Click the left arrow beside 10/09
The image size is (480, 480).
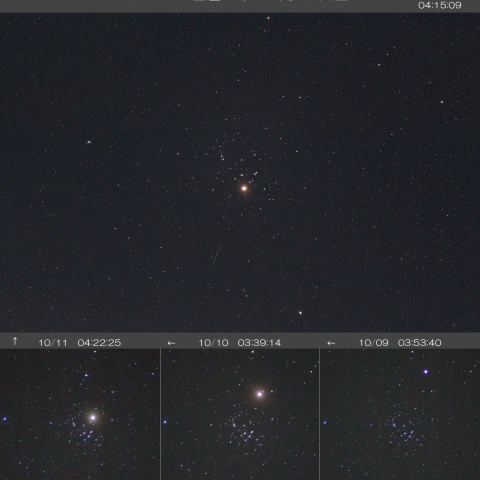331,343
